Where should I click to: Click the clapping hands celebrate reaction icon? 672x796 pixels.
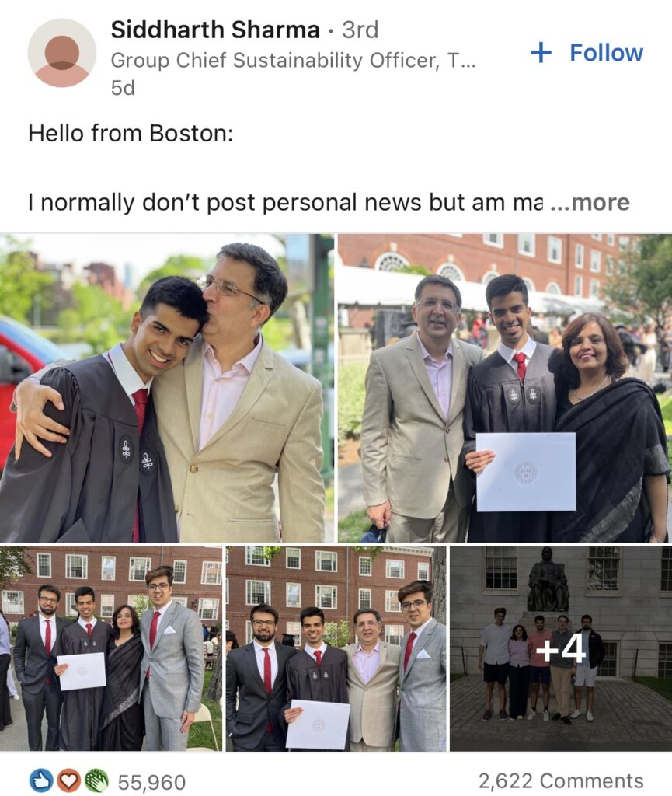click(96, 780)
